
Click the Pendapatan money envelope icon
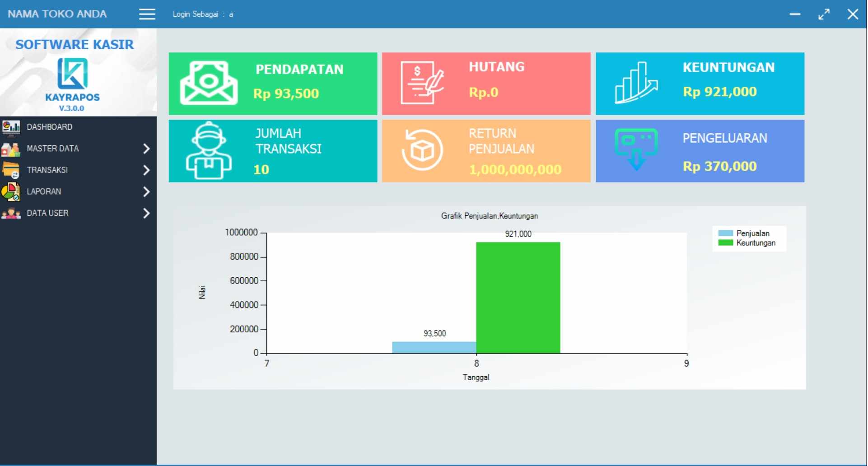pos(209,84)
